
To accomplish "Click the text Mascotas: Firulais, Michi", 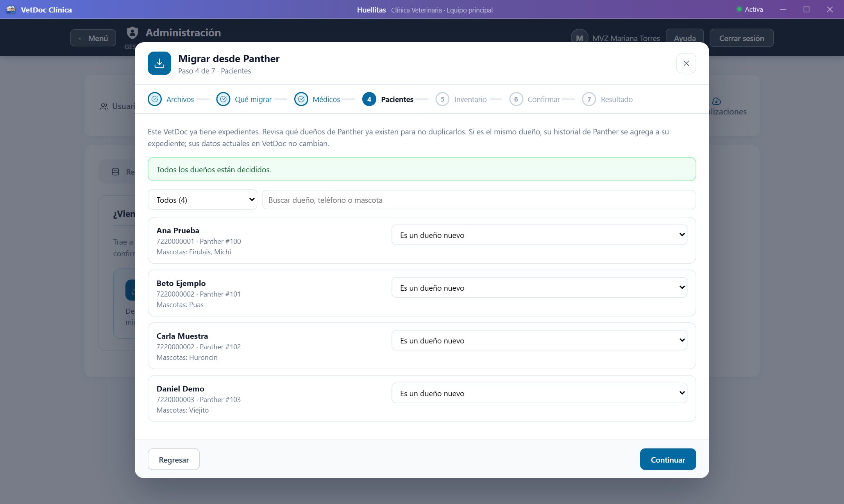I will coord(194,252).
